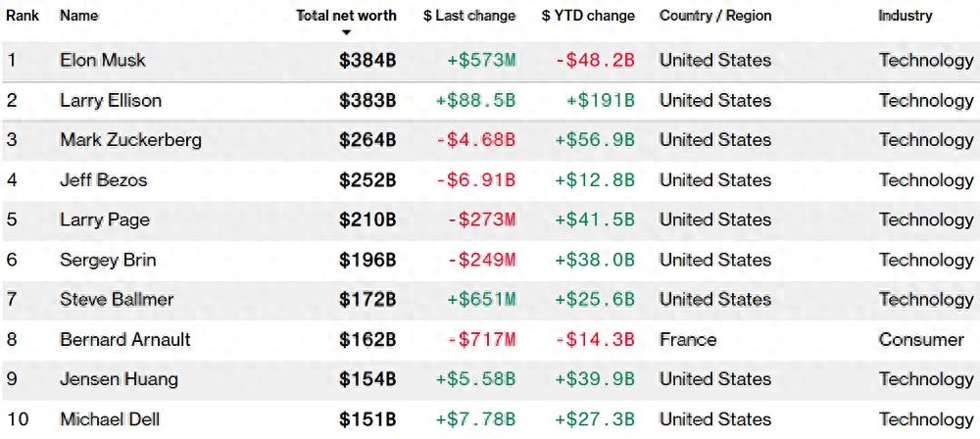Screen dimensions: 980x439
Task: Open Elon Musk's profile
Action: point(103,60)
